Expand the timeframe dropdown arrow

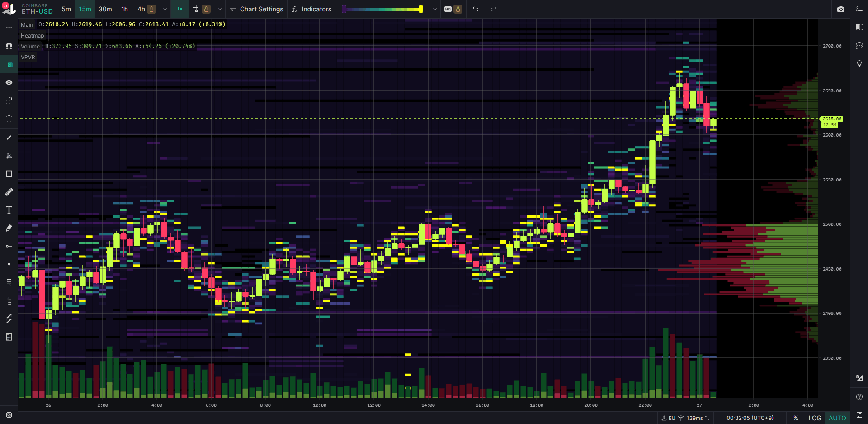point(165,9)
